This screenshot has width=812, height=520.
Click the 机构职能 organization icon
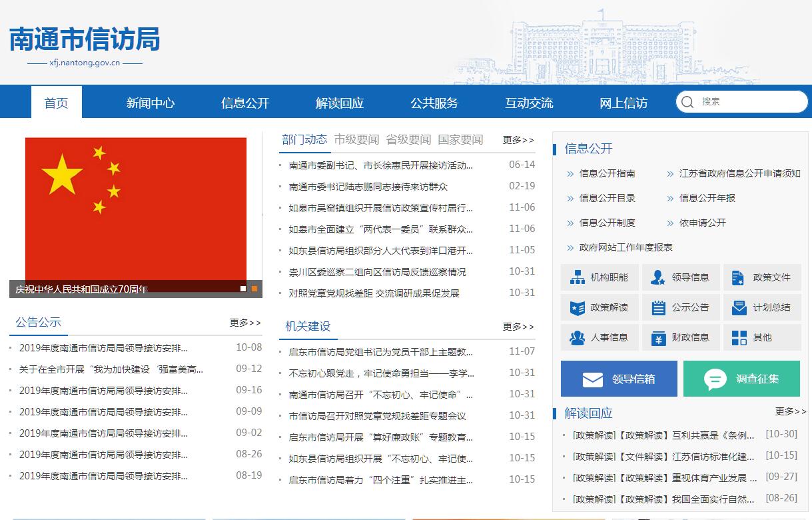point(577,278)
